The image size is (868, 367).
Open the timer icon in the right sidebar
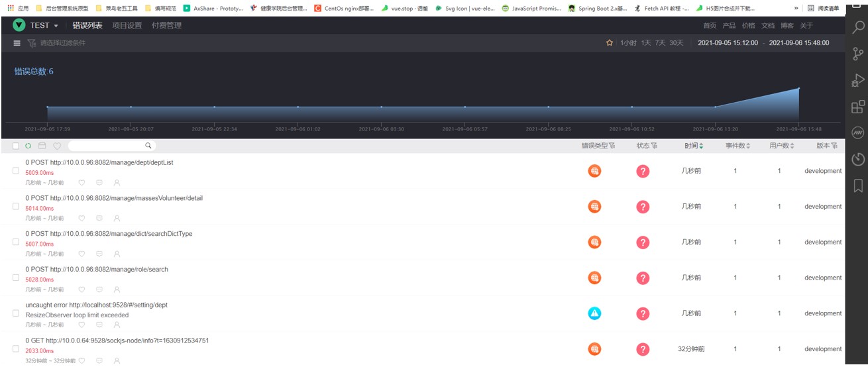(858, 159)
